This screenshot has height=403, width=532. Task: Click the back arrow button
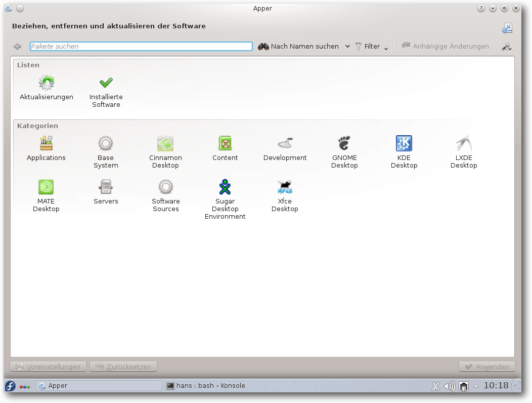pos(17,46)
